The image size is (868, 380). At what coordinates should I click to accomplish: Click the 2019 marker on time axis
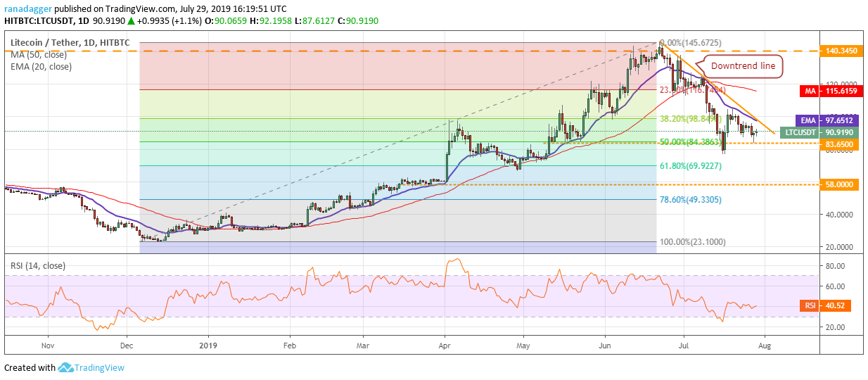coord(208,346)
